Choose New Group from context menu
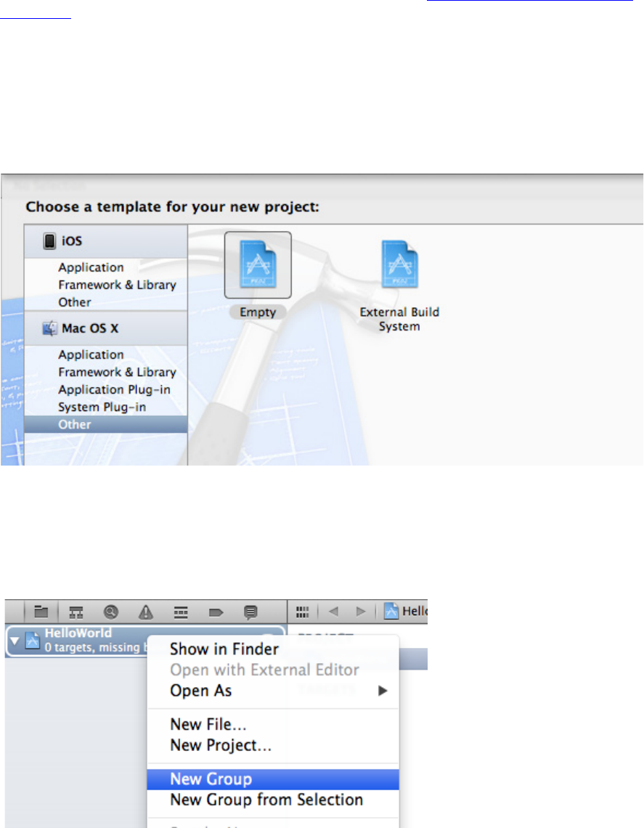This screenshot has height=828, width=644. pyautogui.click(x=273, y=779)
